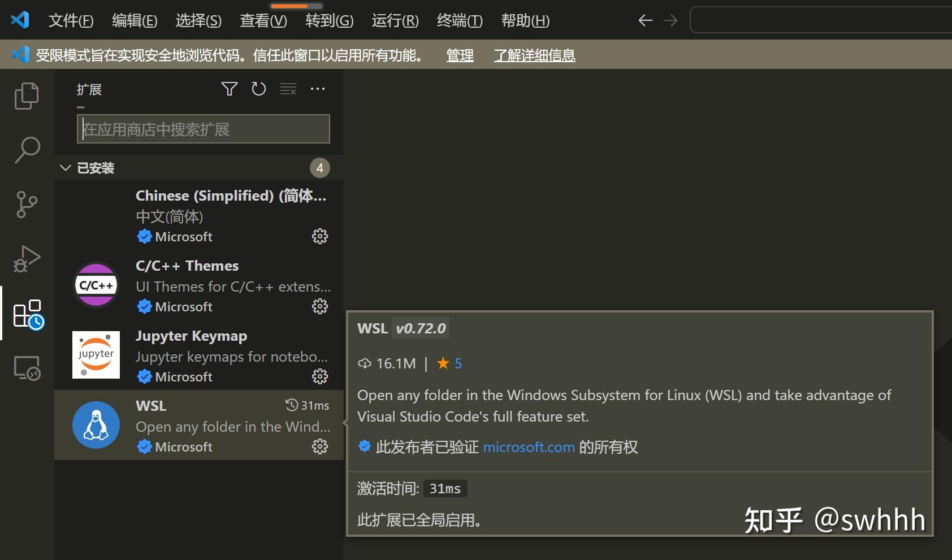Click the 31ms activation time value in tooltip
Image resolution: width=952 pixels, height=560 pixels.
(445, 488)
